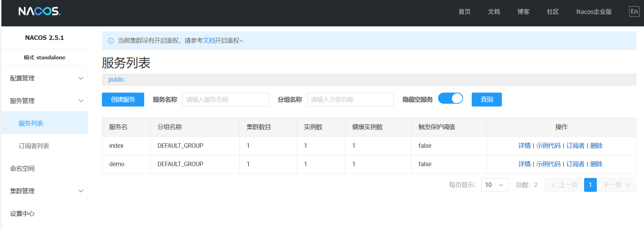Click the 查询 button
Viewport: 644px width, 230px height.
(487, 100)
